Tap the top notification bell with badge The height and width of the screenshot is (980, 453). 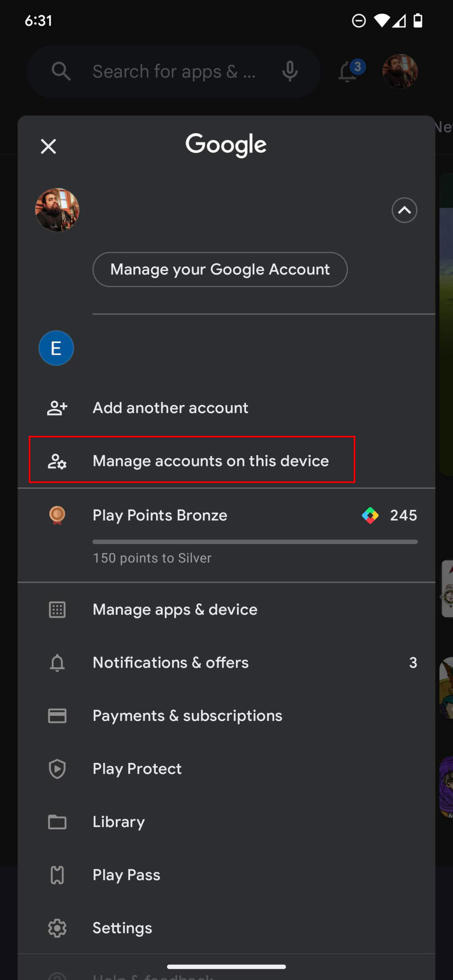point(348,71)
